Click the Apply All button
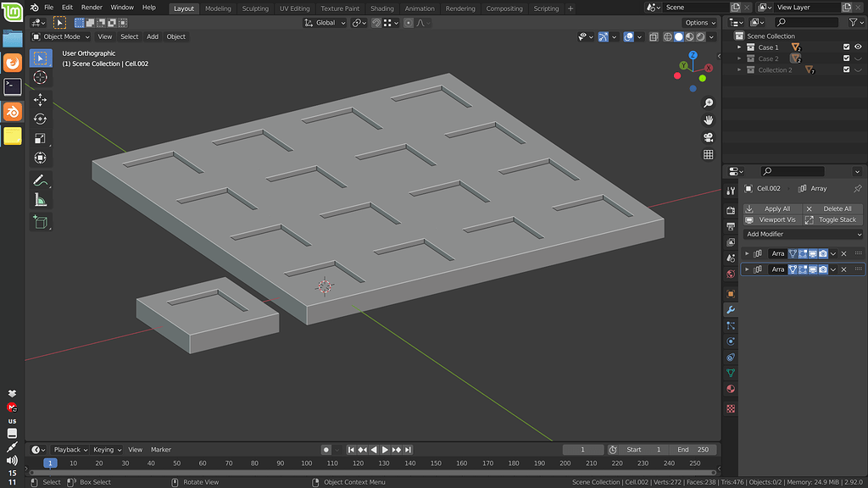The image size is (868, 488). point(772,208)
